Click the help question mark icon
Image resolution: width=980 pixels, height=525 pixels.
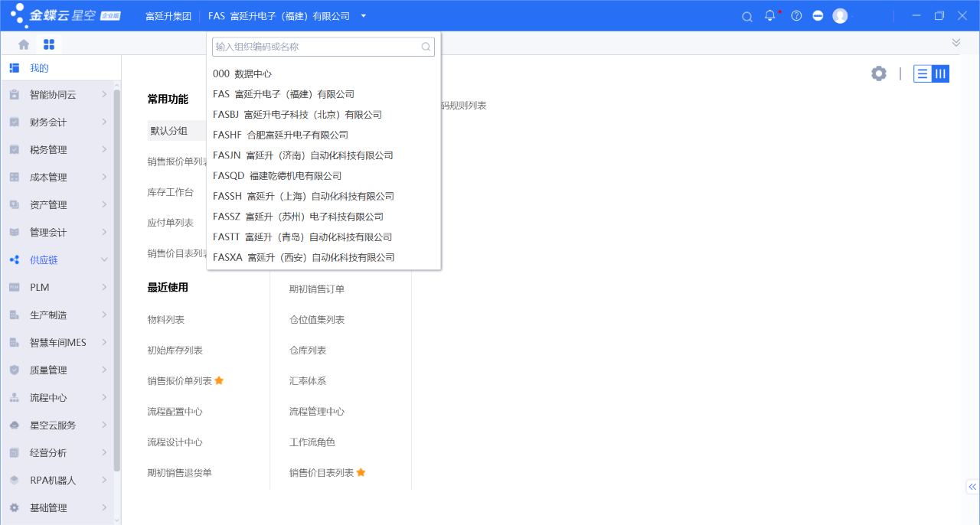point(796,16)
